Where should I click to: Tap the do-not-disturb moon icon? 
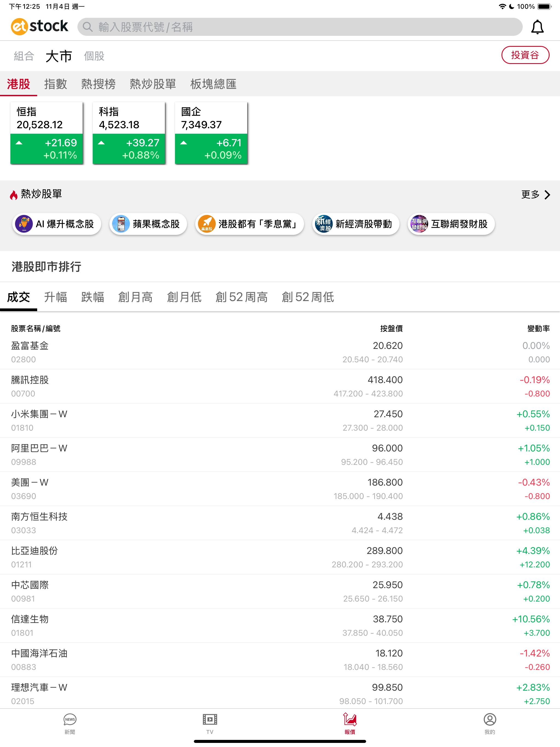[x=511, y=6]
